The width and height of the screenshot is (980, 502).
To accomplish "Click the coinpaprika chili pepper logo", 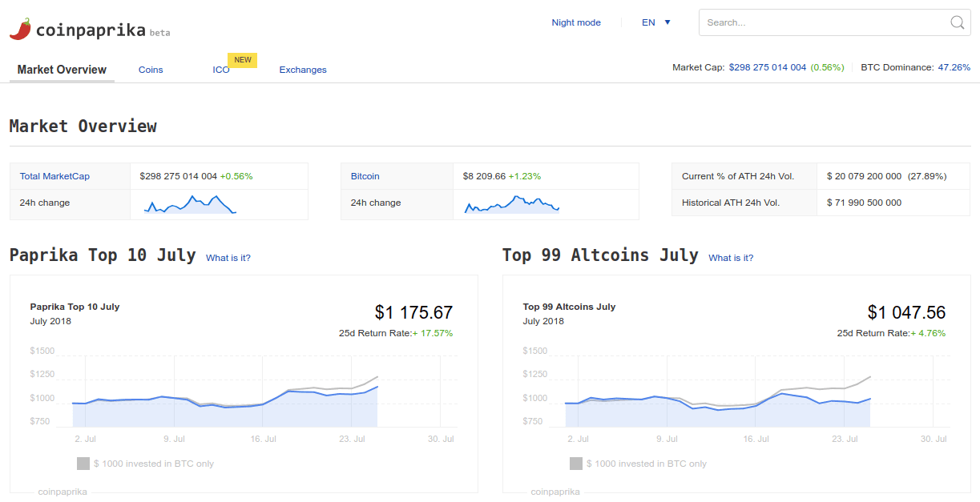I will point(21,29).
